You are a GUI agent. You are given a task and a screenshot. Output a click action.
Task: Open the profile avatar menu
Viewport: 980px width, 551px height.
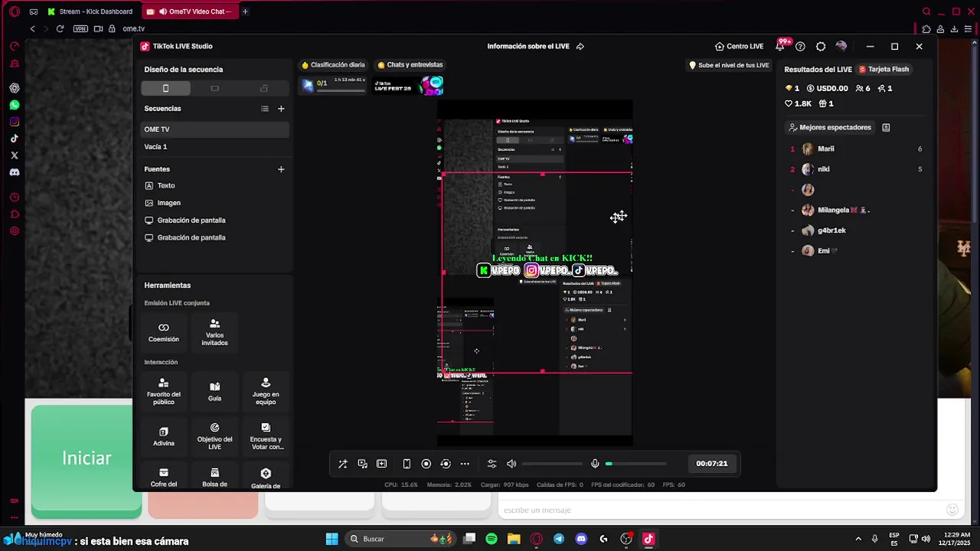click(841, 47)
